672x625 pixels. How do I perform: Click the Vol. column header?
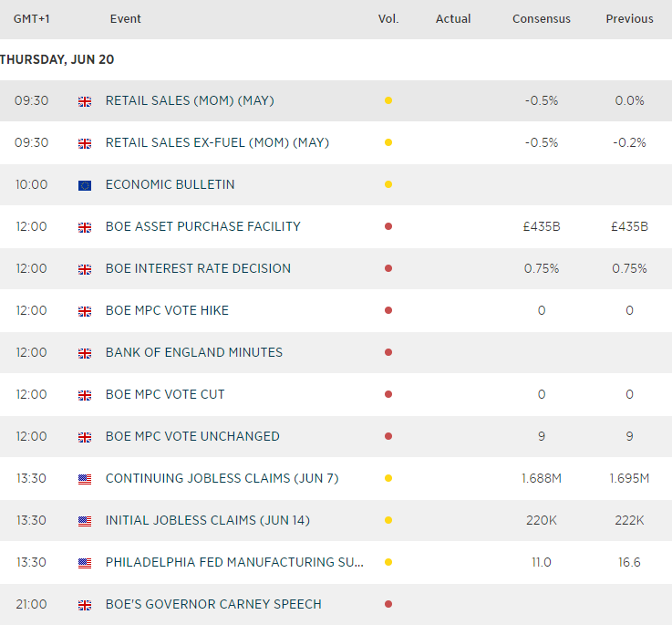coord(388,18)
